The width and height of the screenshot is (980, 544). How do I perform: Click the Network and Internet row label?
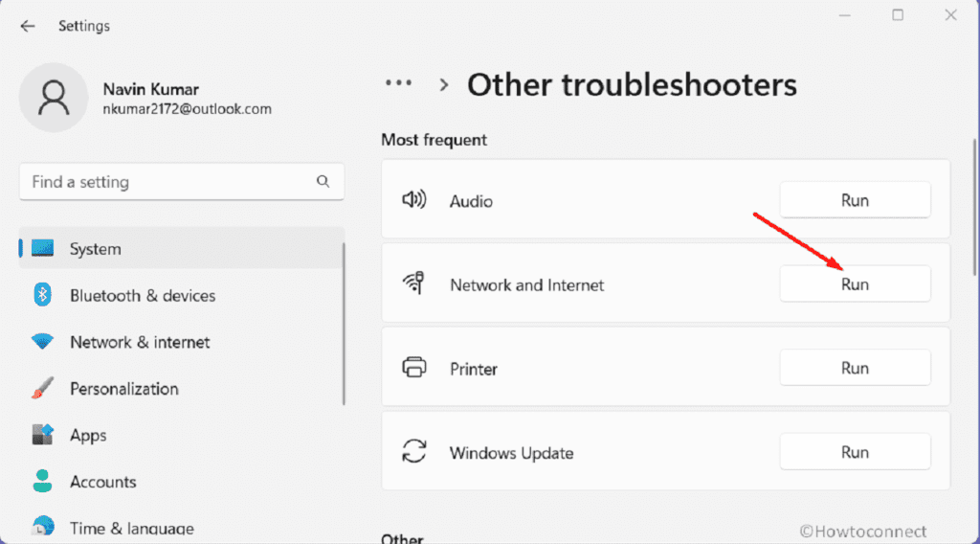pyautogui.click(x=527, y=285)
